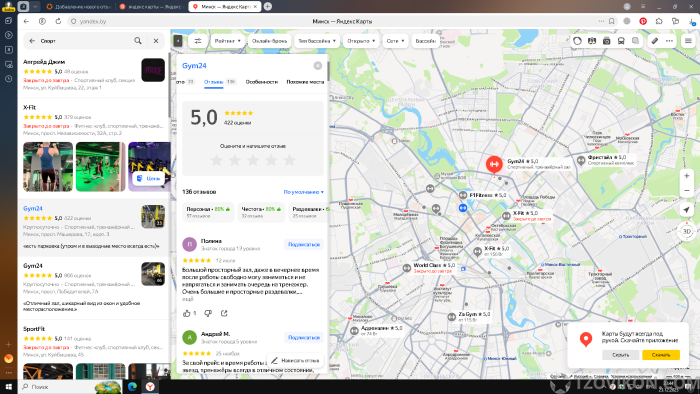Filter reviews by Чистота
Image resolution: width=700 pixels, height=394 pixels.
tap(261, 212)
